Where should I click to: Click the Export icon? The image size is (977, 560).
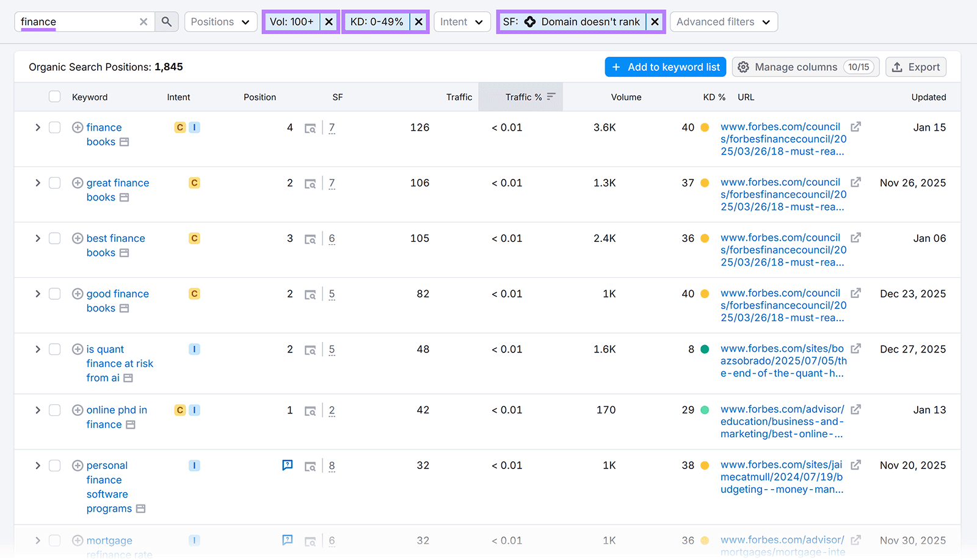pyautogui.click(x=898, y=67)
